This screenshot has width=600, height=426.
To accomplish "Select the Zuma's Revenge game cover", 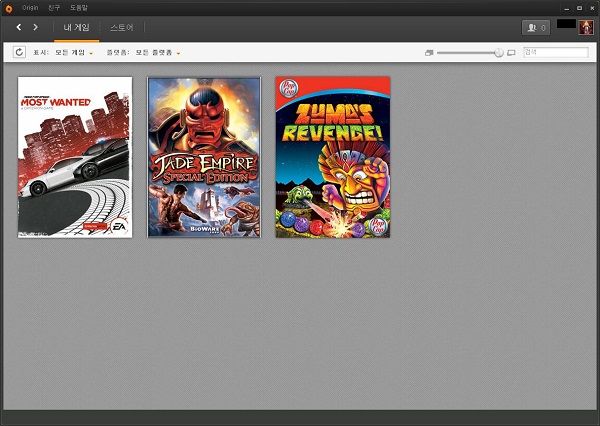I will point(333,157).
